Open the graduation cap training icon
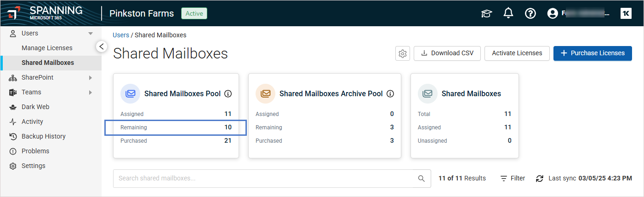 click(x=486, y=13)
